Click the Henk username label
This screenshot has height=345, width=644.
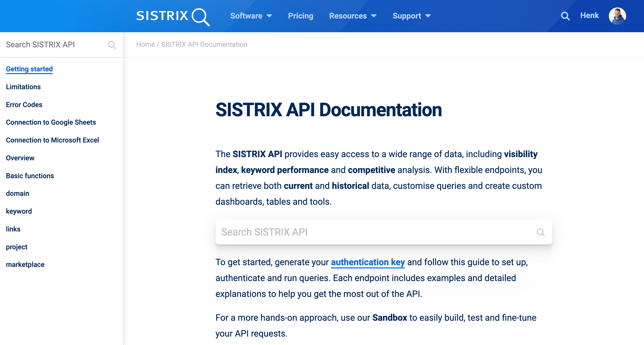(589, 16)
